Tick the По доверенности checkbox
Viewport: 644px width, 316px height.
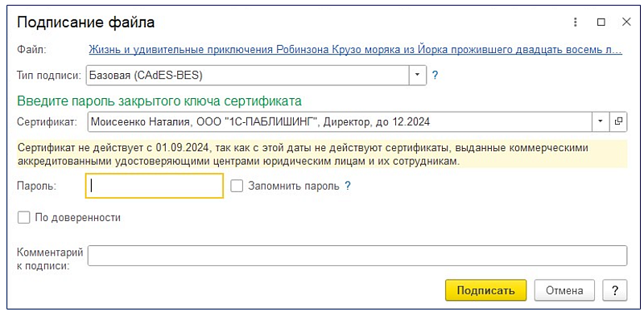[24, 218]
